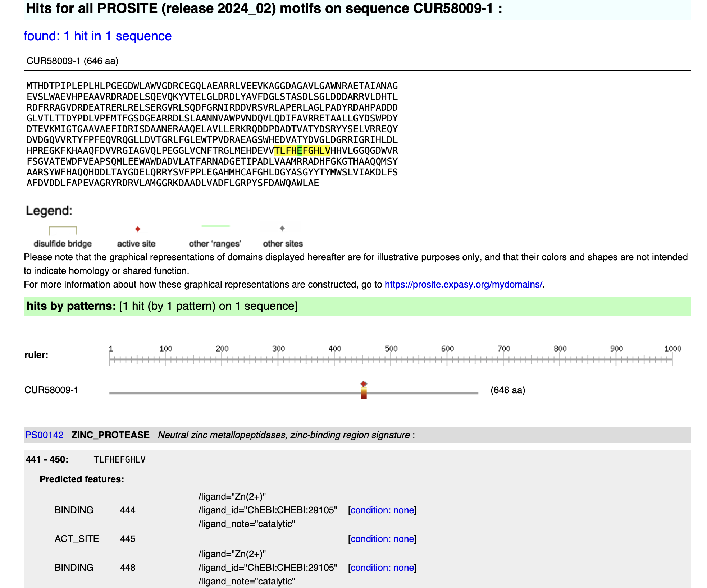Click the red active site legend diamond
Viewport: 707px width, 588px height.
(x=137, y=229)
